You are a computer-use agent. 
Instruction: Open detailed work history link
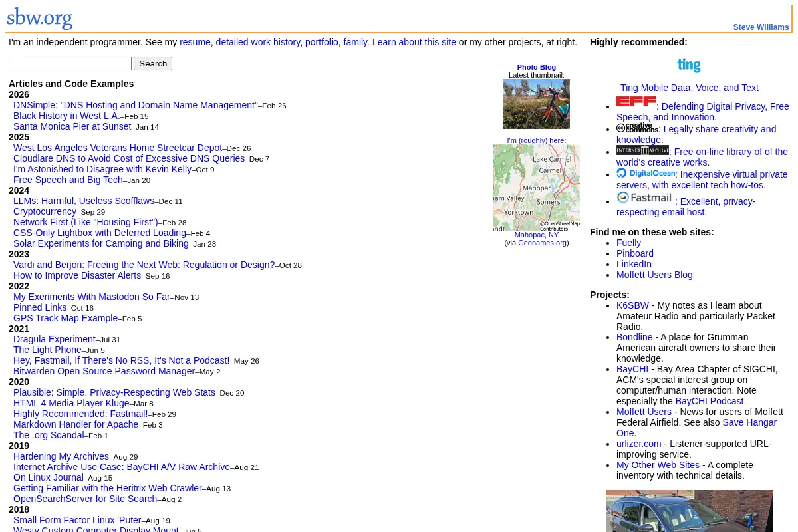258,42
